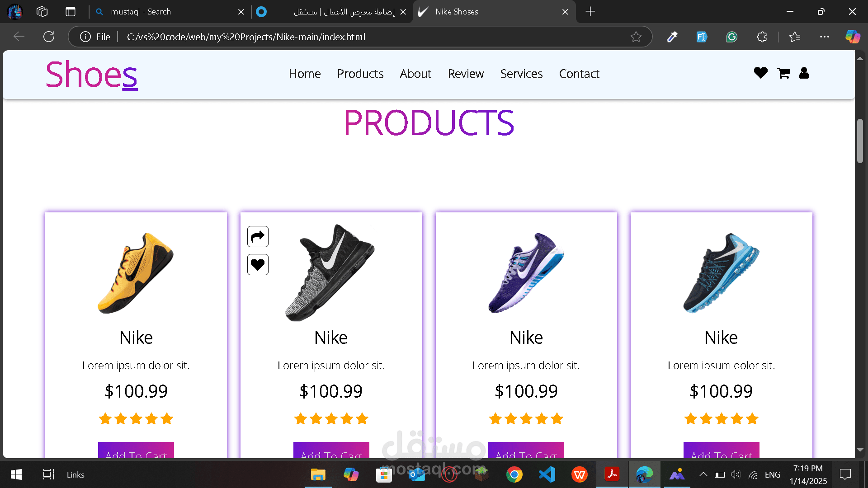Image resolution: width=868 pixels, height=488 pixels.
Task: Click the heart wishlist icon in header
Action: coord(760,73)
